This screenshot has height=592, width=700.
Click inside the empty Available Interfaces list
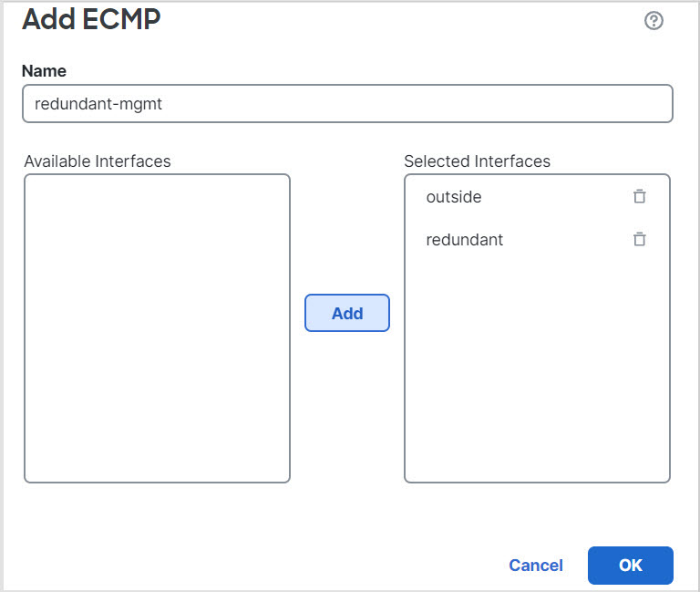tap(157, 328)
